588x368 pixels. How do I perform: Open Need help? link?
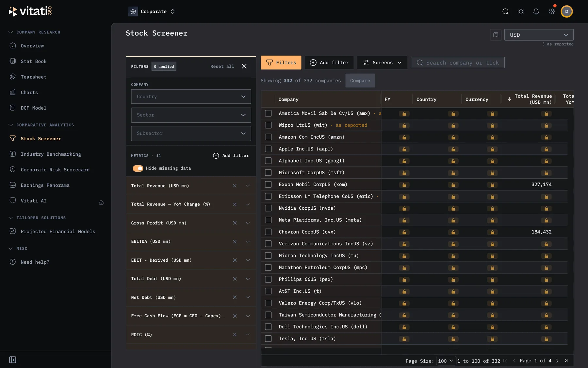[x=35, y=262]
